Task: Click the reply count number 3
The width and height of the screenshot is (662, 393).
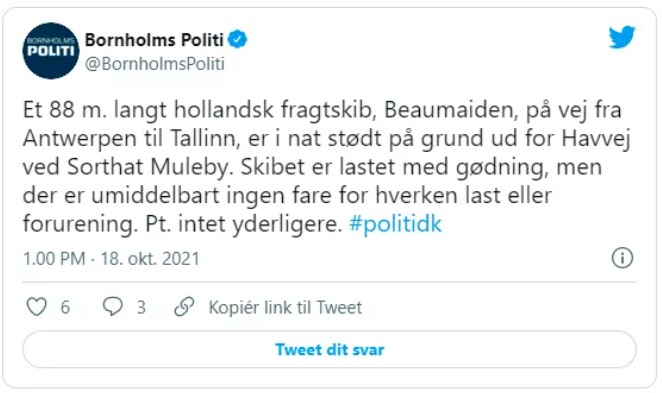Action: click(141, 307)
